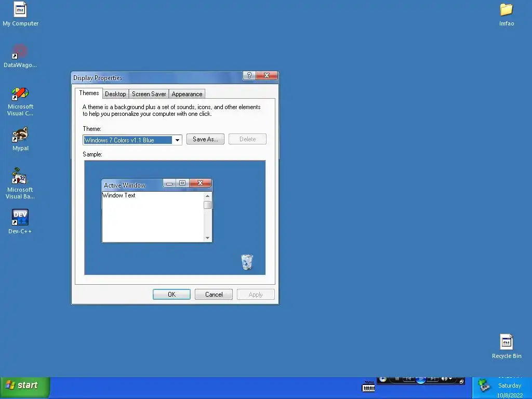
Task: Restore the media player from taskbar toolbar
Action: point(461,382)
